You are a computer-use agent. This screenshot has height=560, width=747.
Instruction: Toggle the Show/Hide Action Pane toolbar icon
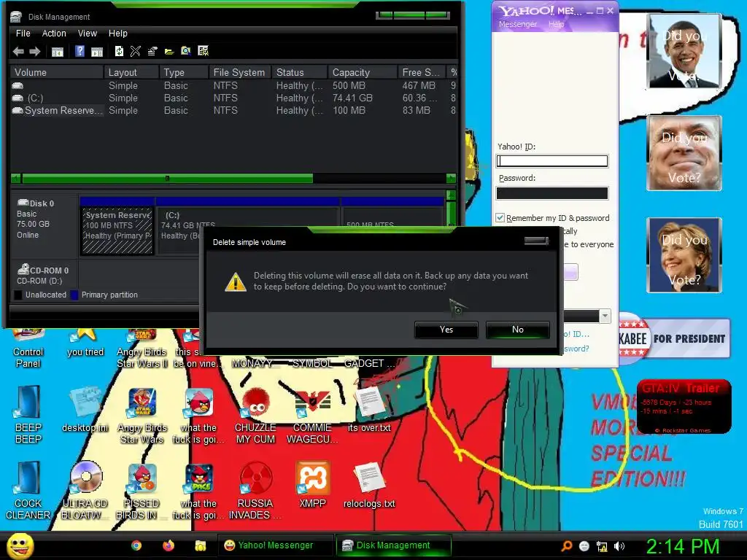(x=97, y=52)
